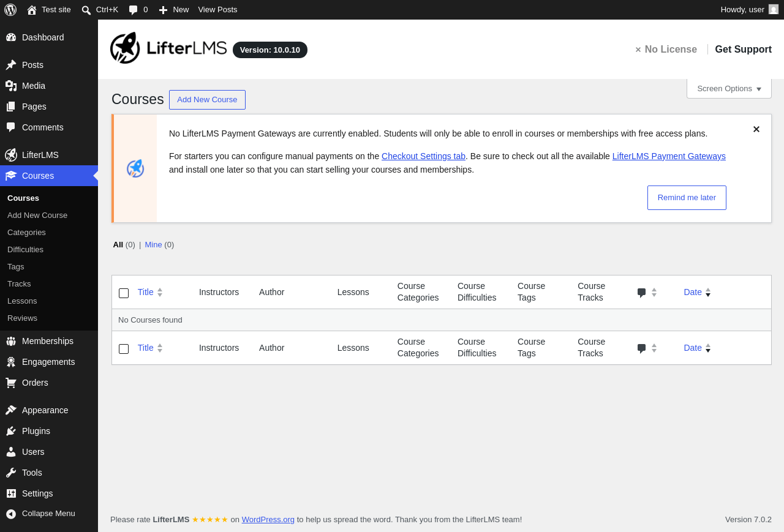Sort courses by Date in table footer
The width and height of the screenshot is (784, 532).
697,348
